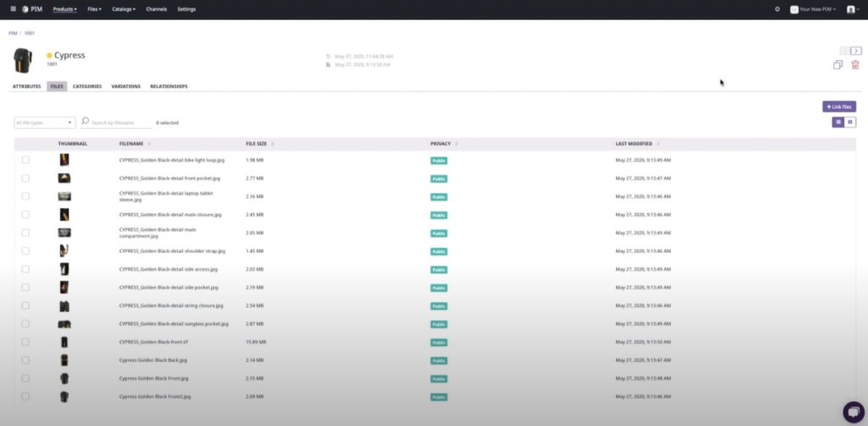Open thumbnail of bike light loop file

pos(64,160)
